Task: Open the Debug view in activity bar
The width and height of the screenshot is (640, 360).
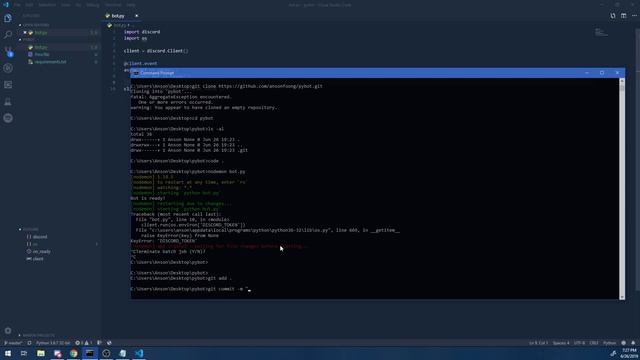Action: [x=8, y=68]
